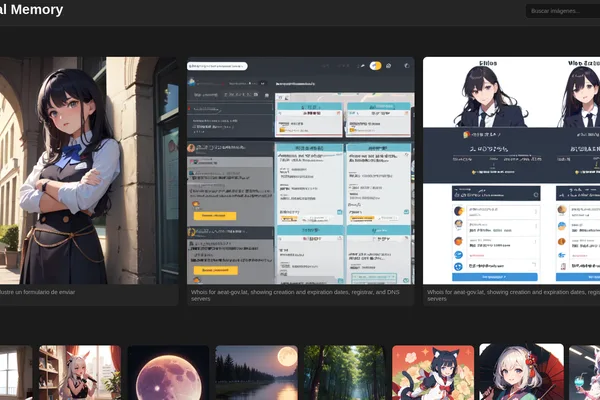Open the cat-girl on orange background thumbnail

(x=433, y=372)
